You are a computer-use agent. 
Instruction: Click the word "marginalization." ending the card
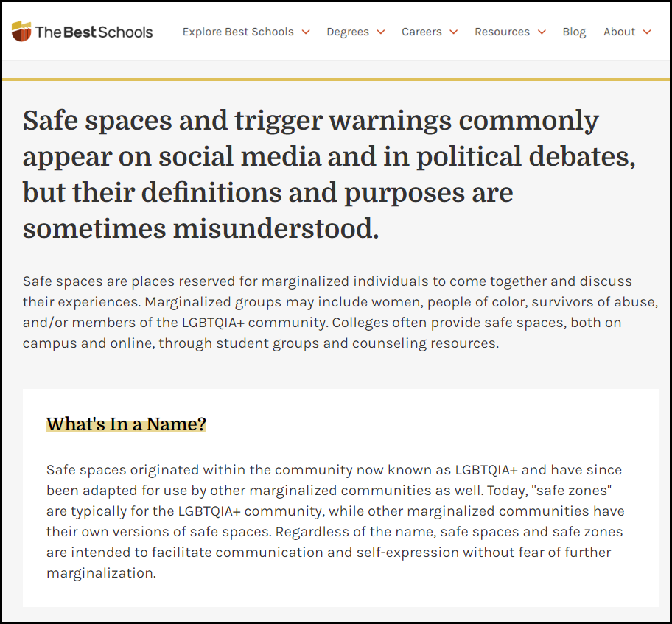101,573
